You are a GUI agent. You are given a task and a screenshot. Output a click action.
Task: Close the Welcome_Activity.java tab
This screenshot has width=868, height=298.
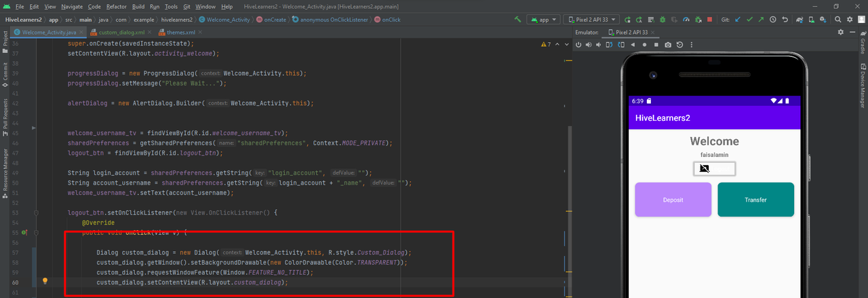81,32
